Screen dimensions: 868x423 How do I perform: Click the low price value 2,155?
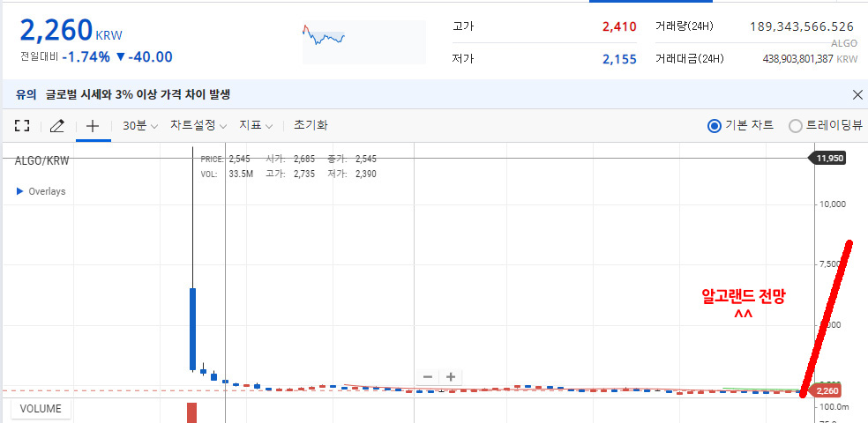[x=620, y=59]
